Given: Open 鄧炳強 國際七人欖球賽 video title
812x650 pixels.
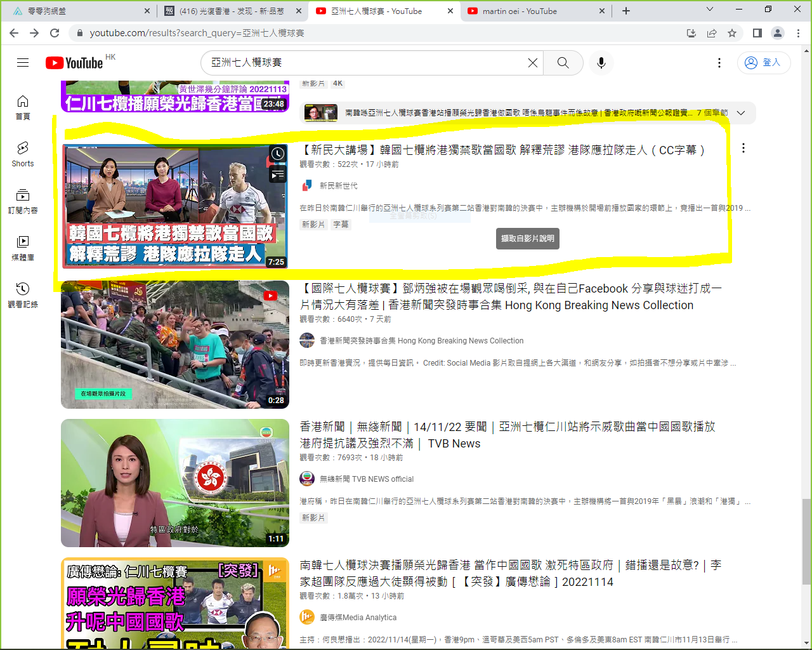Looking at the screenshot, I should pyautogui.click(x=511, y=296).
